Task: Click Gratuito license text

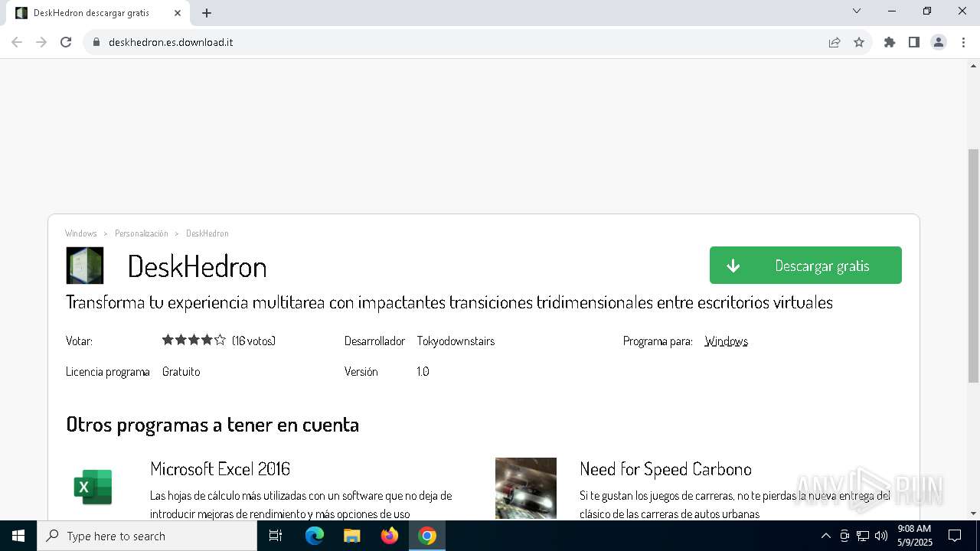Action: click(x=181, y=372)
